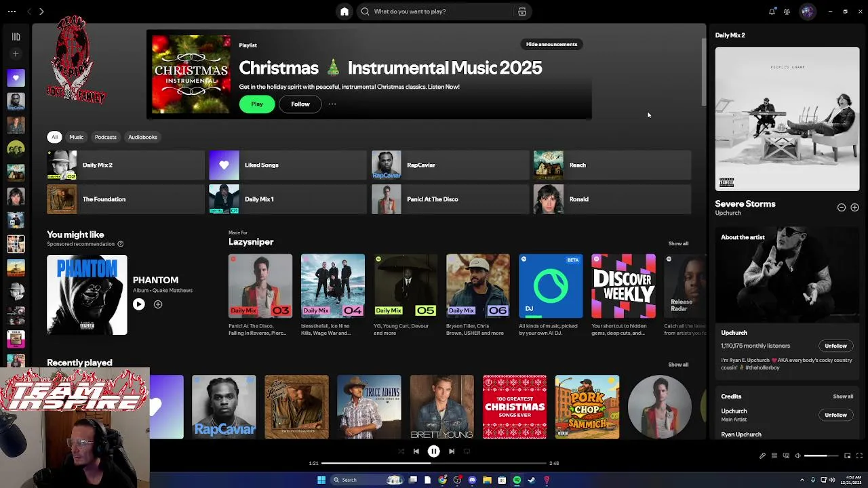The width and height of the screenshot is (868, 488).
Task: Skip to the previous track
Action: tap(416, 451)
